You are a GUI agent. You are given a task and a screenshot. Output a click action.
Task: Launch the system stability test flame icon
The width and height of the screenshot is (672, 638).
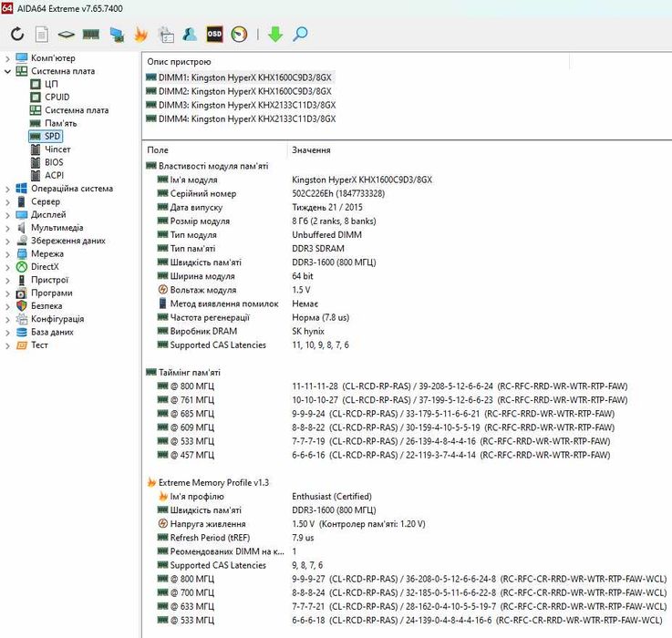tap(140, 35)
